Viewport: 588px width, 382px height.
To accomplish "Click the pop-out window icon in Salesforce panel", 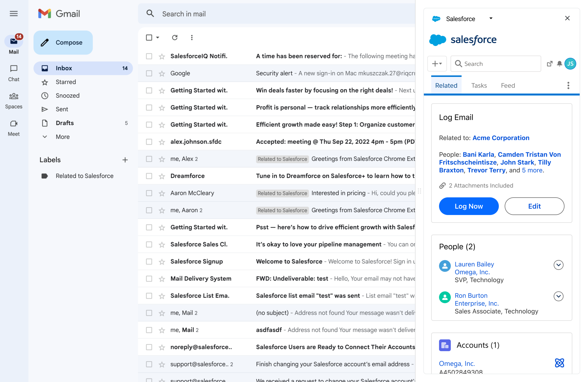I will pyautogui.click(x=549, y=64).
